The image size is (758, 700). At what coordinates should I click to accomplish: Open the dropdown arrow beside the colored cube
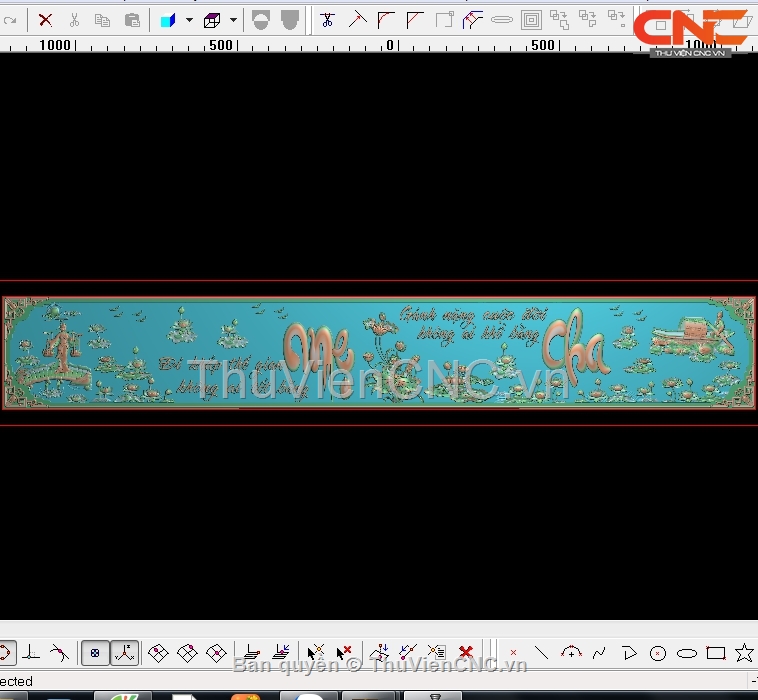click(x=189, y=20)
